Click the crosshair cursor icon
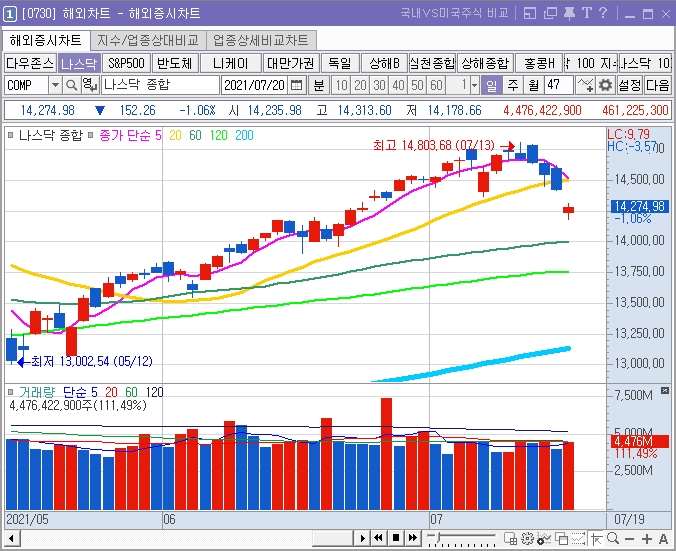676x551 pixels. 595,538
